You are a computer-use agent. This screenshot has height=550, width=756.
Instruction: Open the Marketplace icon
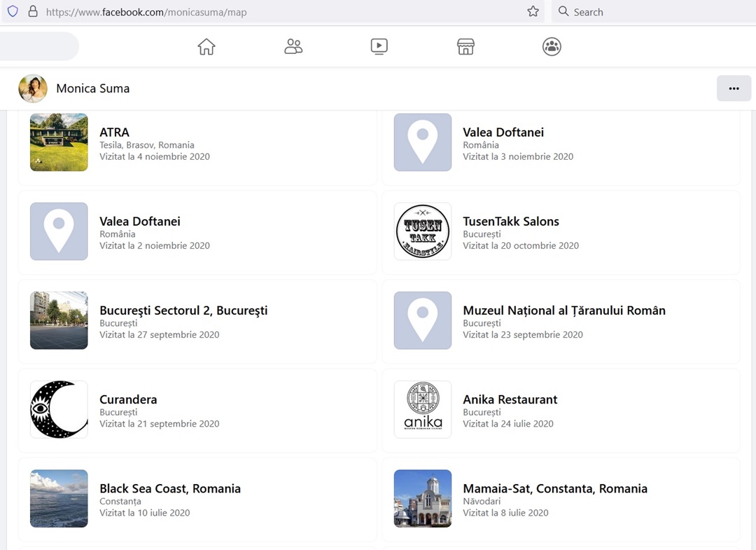465,47
